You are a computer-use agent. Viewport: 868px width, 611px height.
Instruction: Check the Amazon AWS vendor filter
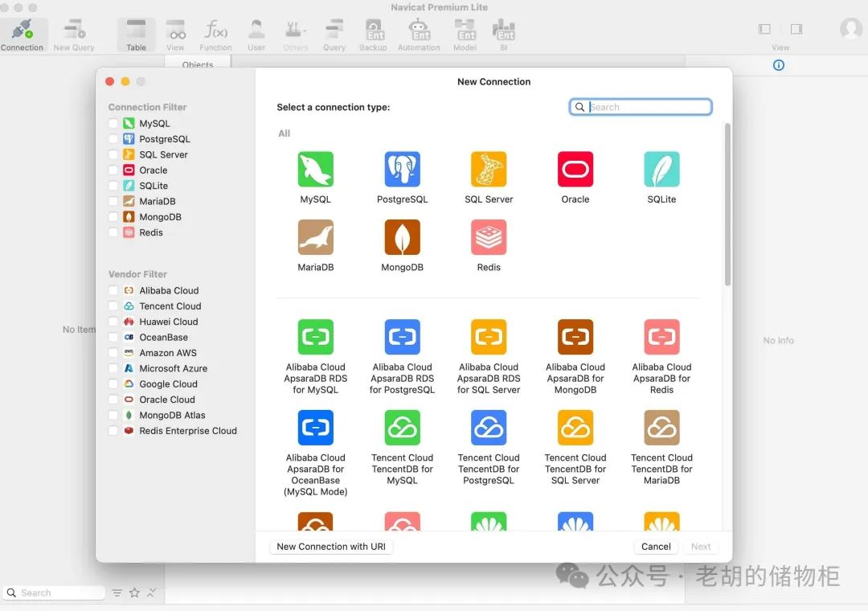point(113,352)
